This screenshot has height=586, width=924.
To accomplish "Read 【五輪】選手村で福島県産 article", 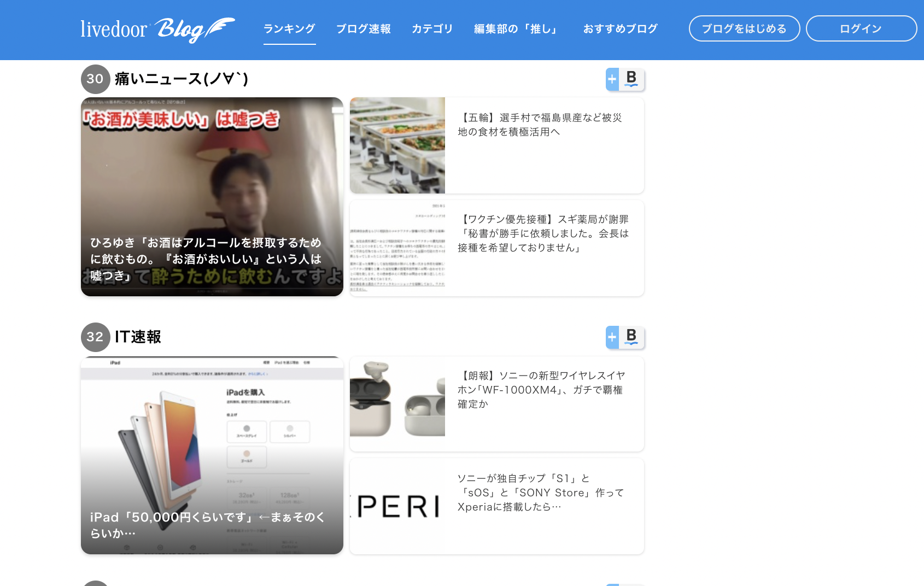I will coord(540,125).
